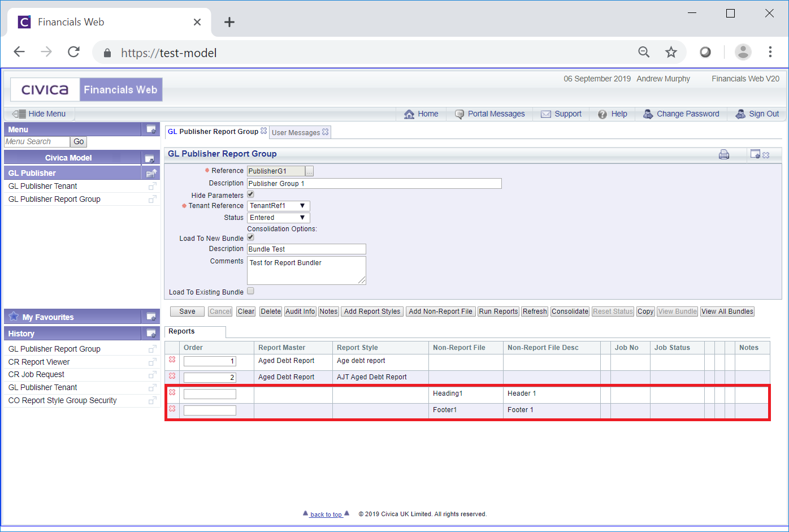This screenshot has height=532, width=789.
Task: Click the Order field containing 2
Action: [x=210, y=378]
